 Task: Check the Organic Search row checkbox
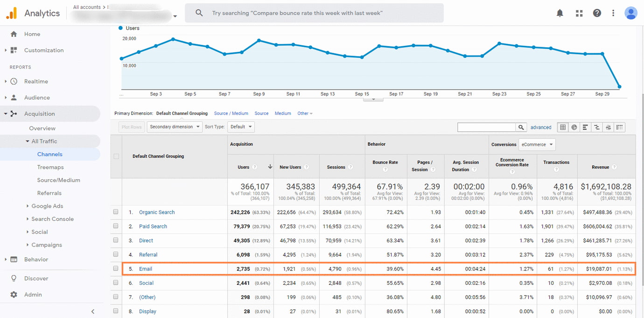[116, 212]
